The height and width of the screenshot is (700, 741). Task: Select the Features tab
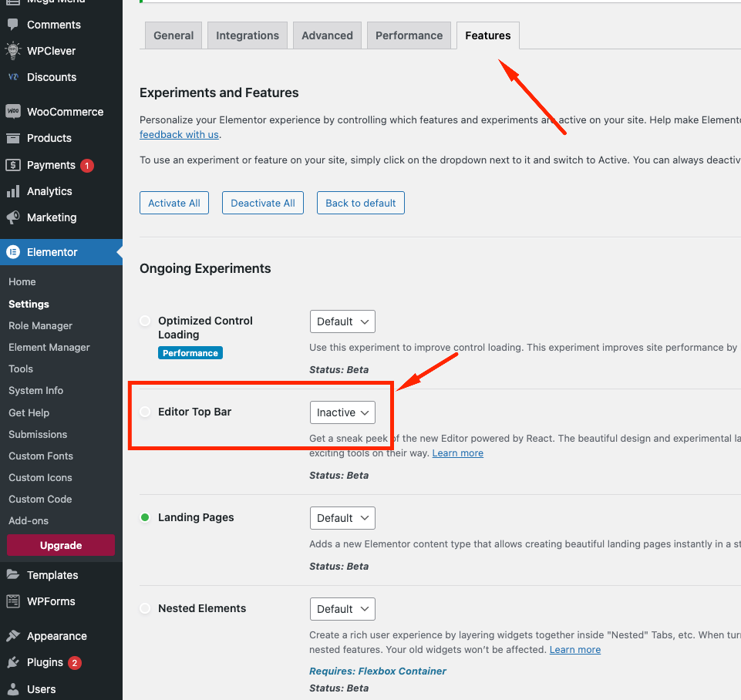click(487, 35)
